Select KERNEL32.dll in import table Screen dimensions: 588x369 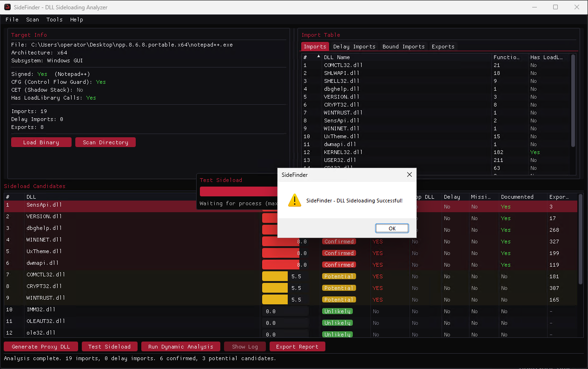(x=436, y=152)
